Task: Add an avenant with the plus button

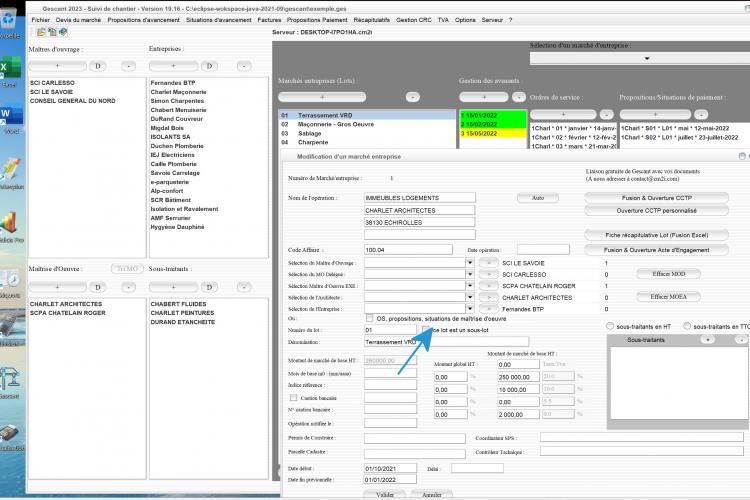Action: pos(484,97)
